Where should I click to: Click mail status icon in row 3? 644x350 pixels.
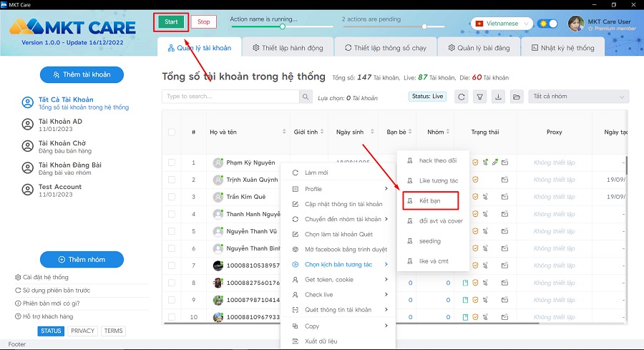click(x=504, y=197)
